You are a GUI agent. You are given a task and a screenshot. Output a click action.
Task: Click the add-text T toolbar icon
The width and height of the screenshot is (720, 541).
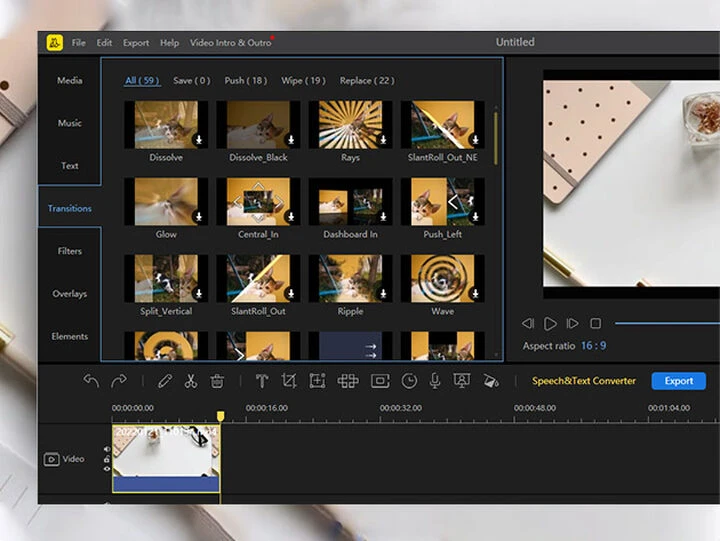click(261, 381)
